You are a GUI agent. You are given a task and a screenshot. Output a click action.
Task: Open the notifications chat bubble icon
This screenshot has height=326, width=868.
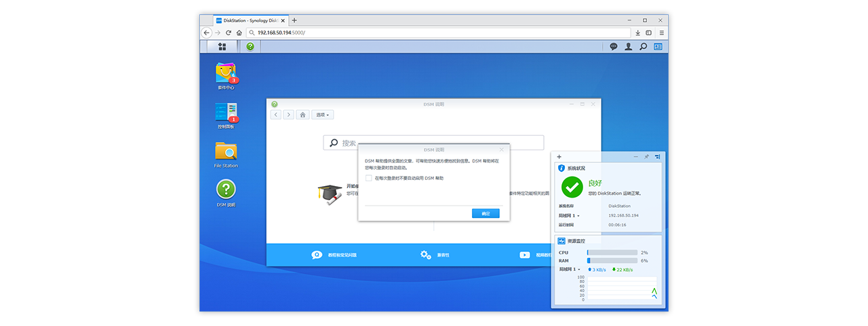(614, 46)
